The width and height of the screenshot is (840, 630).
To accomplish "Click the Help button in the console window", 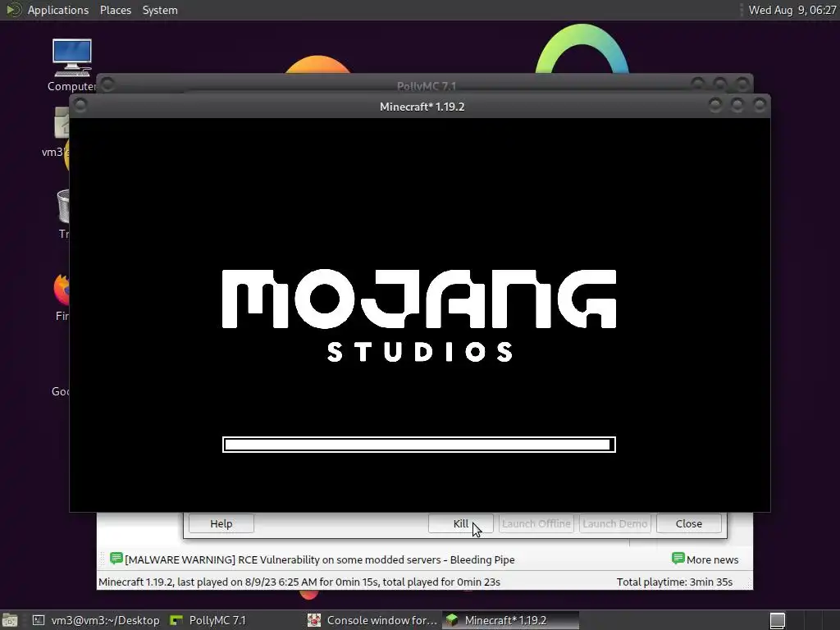I will pyautogui.click(x=221, y=523).
